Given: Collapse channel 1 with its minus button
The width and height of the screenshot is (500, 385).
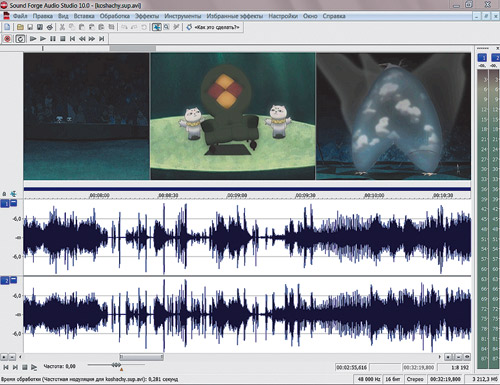Looking at the screenshot, I should tap(14, 203).
